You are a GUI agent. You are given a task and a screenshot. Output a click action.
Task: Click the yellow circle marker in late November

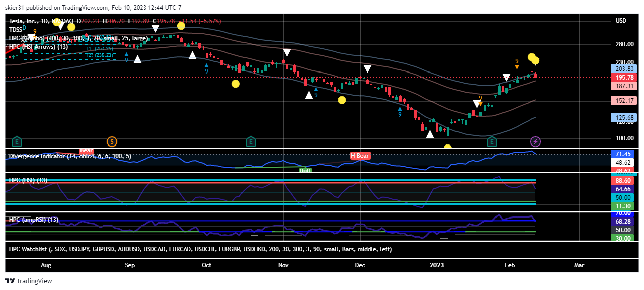[342, 100]
